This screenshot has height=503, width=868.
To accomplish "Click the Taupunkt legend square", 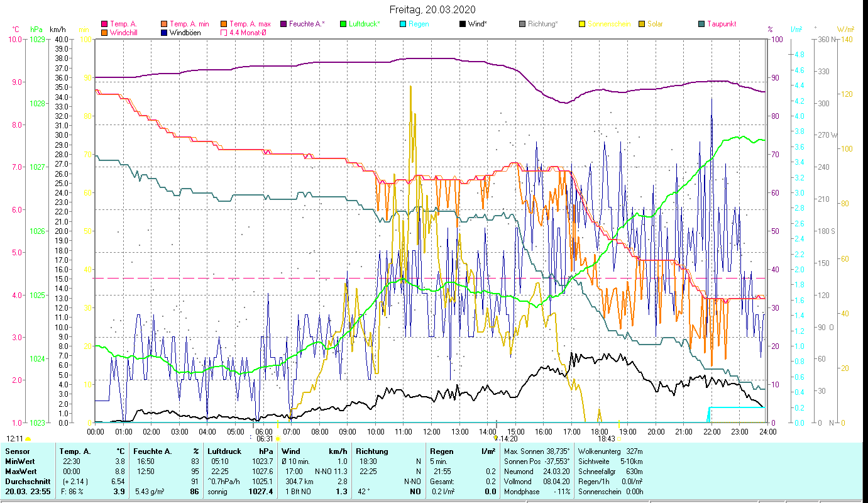I will (701, 25).
